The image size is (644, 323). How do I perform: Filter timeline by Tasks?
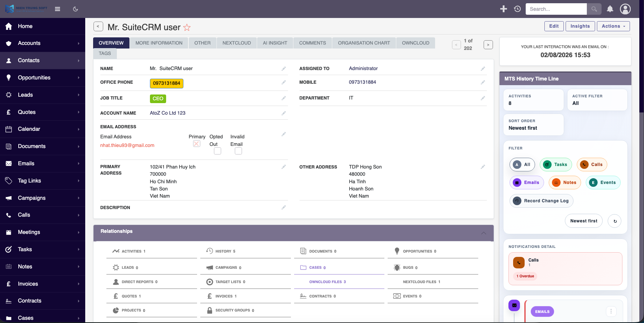tap(556, 165)
